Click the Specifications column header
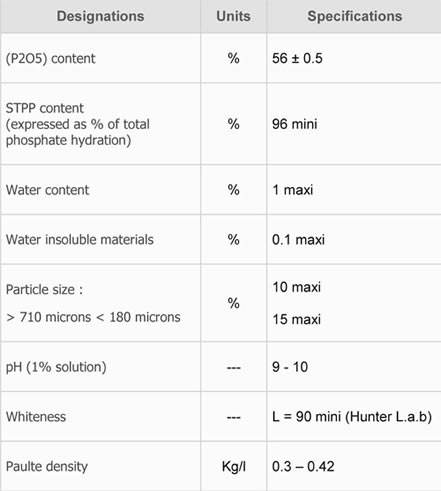This screenshot has height=491, width=441. (x=355, y=16)
